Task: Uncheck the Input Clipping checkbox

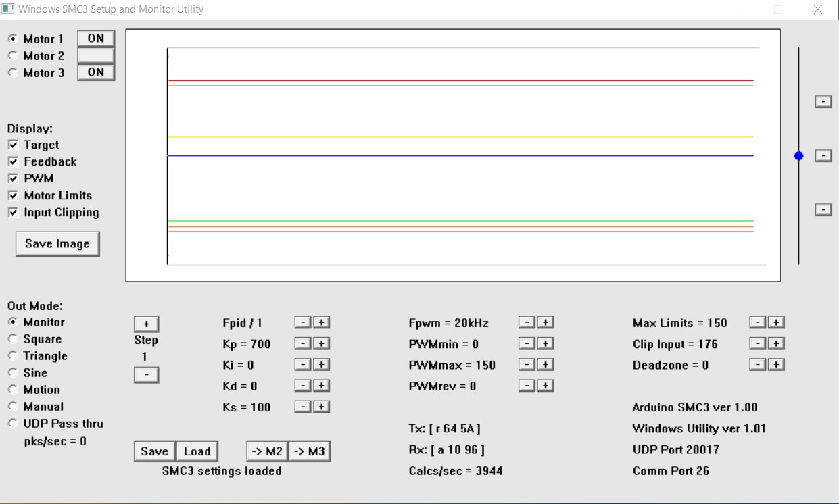Action: coord(14,212)
